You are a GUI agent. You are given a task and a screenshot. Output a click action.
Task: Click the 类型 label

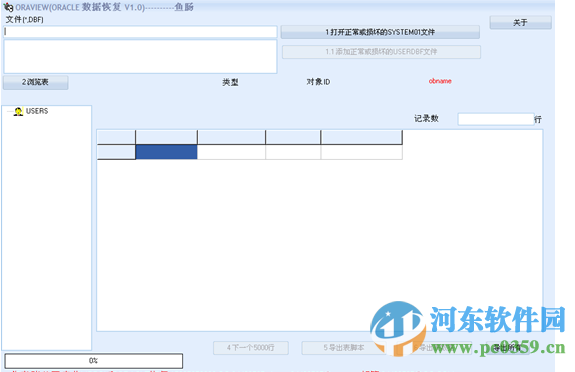pos(230,82)
